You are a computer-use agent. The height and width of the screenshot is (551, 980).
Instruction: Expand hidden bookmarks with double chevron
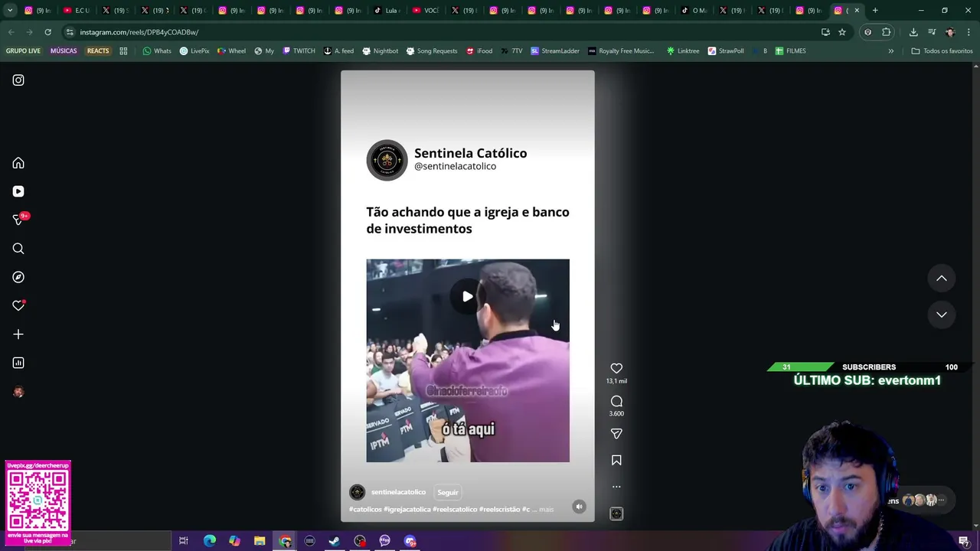[x=890, y=51]
